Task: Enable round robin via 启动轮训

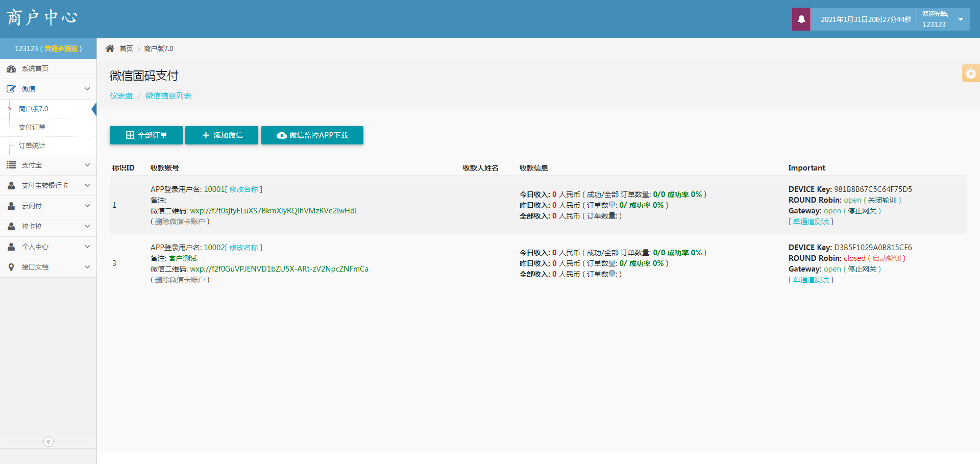Action: pos(889,258)
